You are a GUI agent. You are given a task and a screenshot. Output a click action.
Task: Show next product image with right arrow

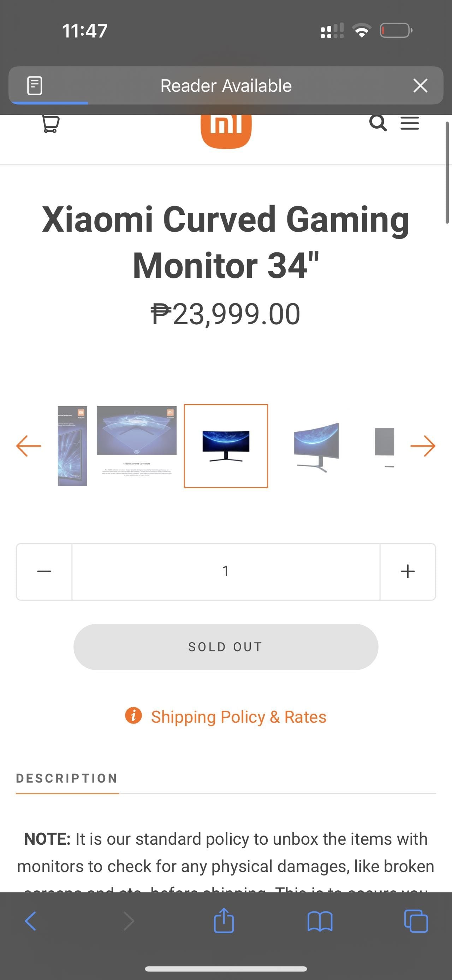(423, 446)
